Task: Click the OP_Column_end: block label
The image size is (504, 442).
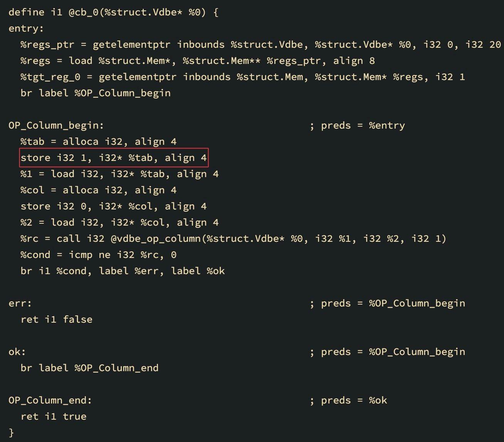Action: point(50,400)
